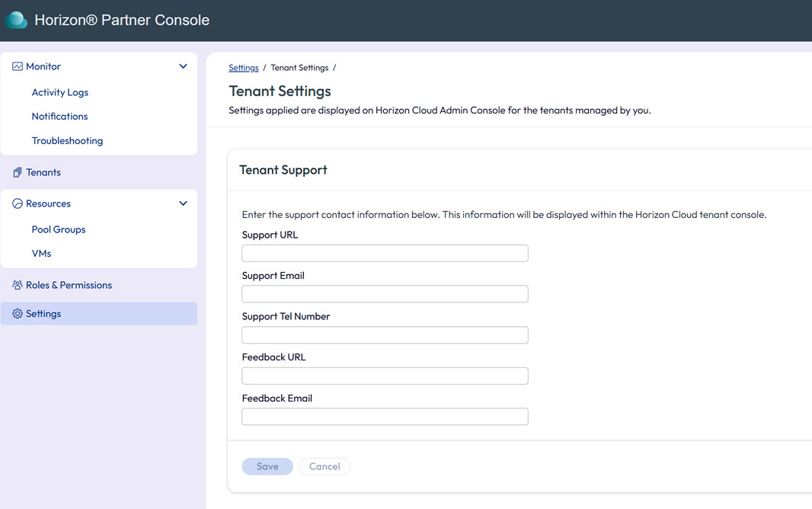Click the Support URL label
The image size is (812, 509).
point(270,235)
